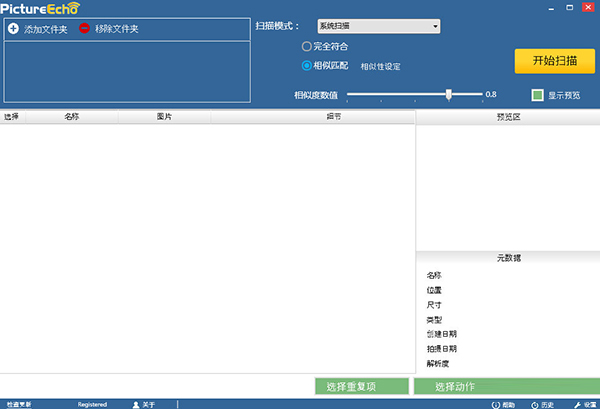Viewport: 600px width, 409px height.
Task: Open 设置 (Settings) wrench icon
Action: pos(585,405)
